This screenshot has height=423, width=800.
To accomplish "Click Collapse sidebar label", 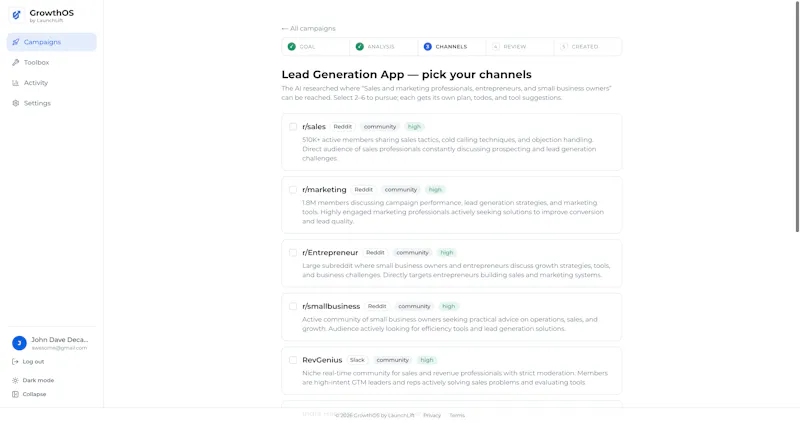I will coord(34,394).
